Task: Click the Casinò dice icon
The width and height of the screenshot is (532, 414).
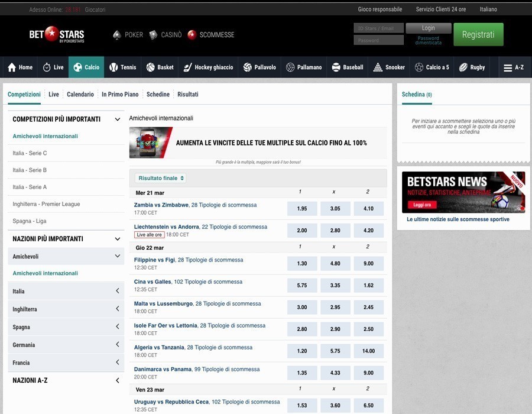Action: coord(153,35)
